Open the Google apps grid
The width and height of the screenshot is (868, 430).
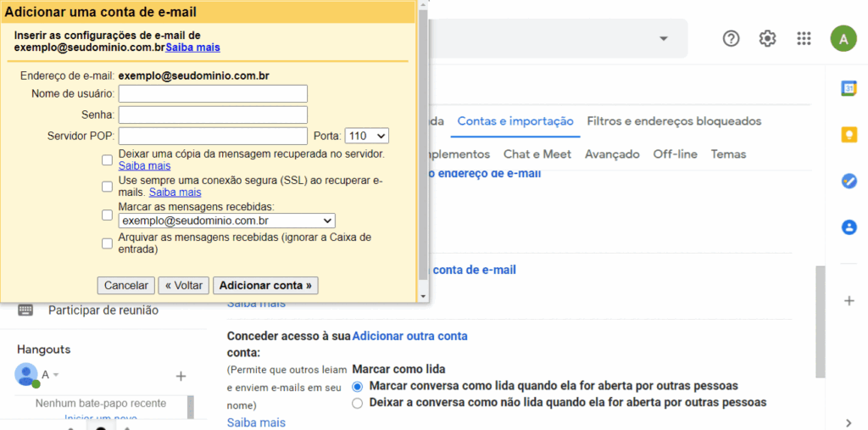(x=804, y=38)
